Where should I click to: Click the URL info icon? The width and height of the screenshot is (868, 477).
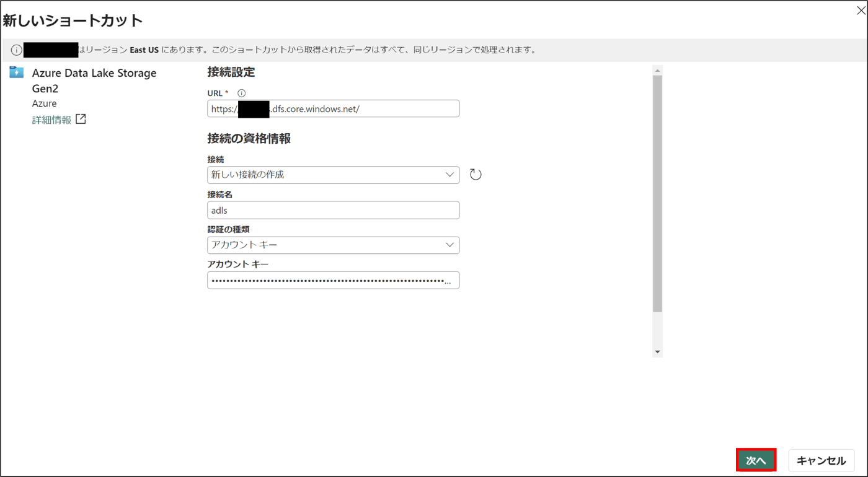(242, 93)
